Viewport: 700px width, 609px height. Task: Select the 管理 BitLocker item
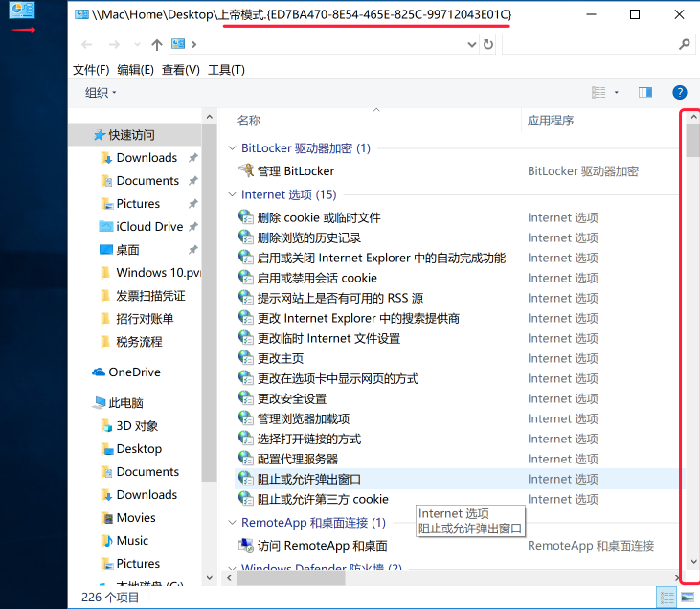296,171
